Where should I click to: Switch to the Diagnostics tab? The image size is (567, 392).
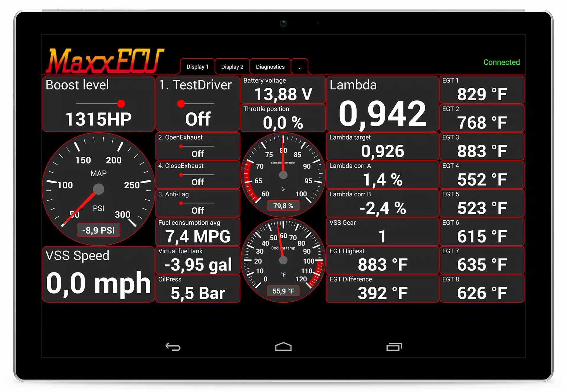[270, 67]
